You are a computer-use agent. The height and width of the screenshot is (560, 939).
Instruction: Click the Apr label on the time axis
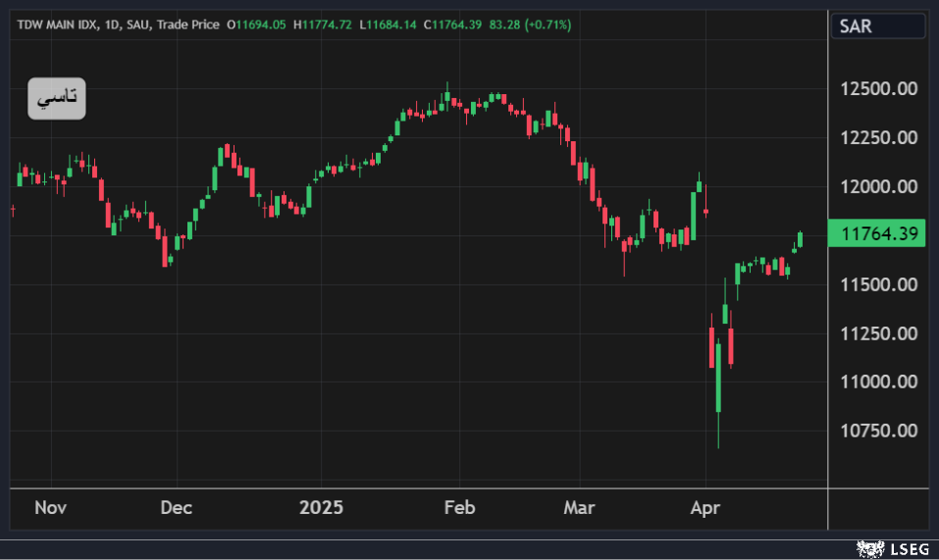(705, 508)
